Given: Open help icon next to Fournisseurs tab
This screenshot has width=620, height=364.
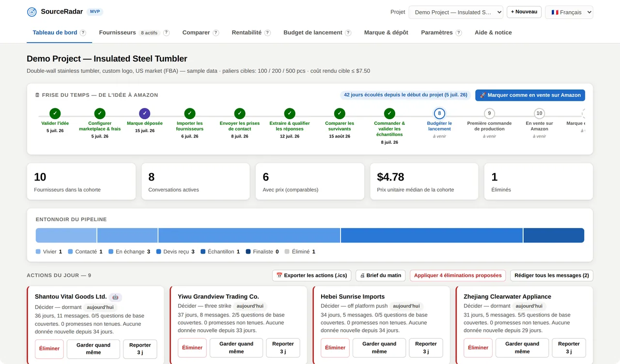Looking at the screenshot, I should [166, 33].
